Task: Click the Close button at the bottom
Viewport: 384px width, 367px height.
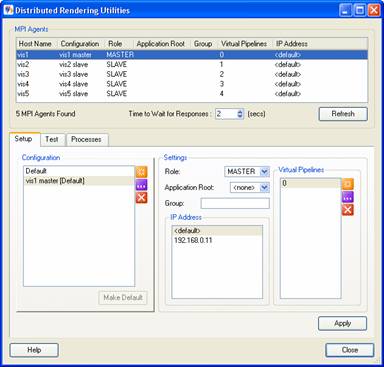Action: click(x=350, y=350)
